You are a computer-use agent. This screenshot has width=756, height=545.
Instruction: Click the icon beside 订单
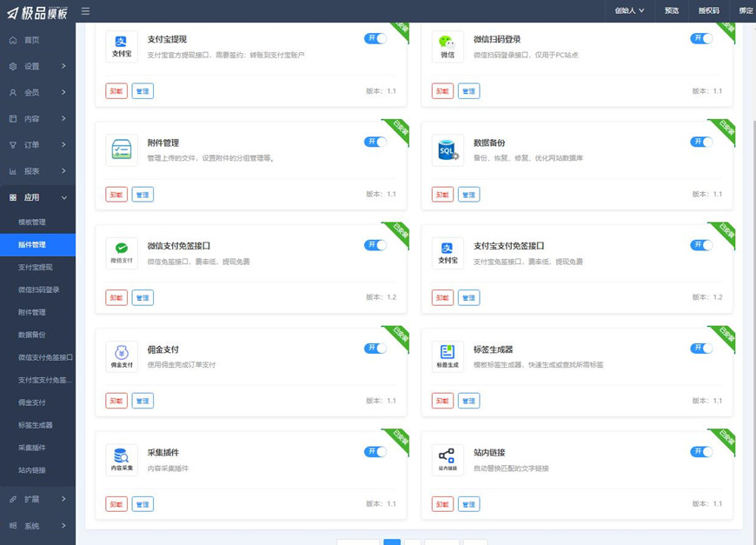[13, 144]
